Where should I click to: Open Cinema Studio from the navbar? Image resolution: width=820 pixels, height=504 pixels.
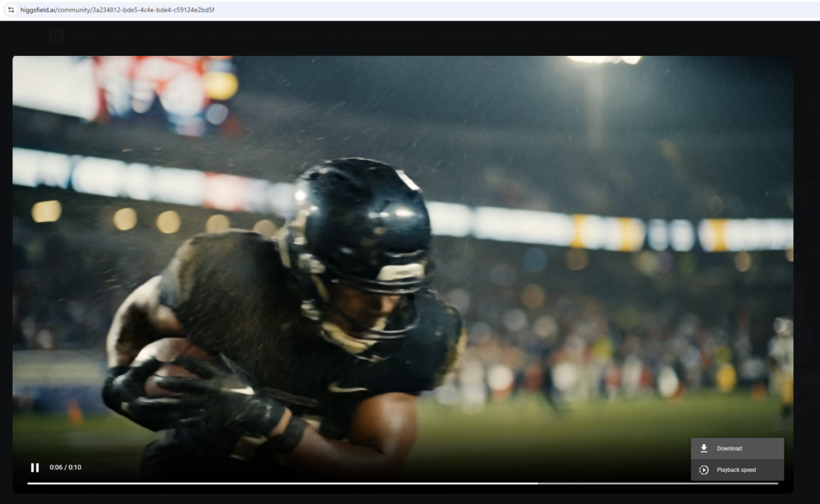(387, 36)
